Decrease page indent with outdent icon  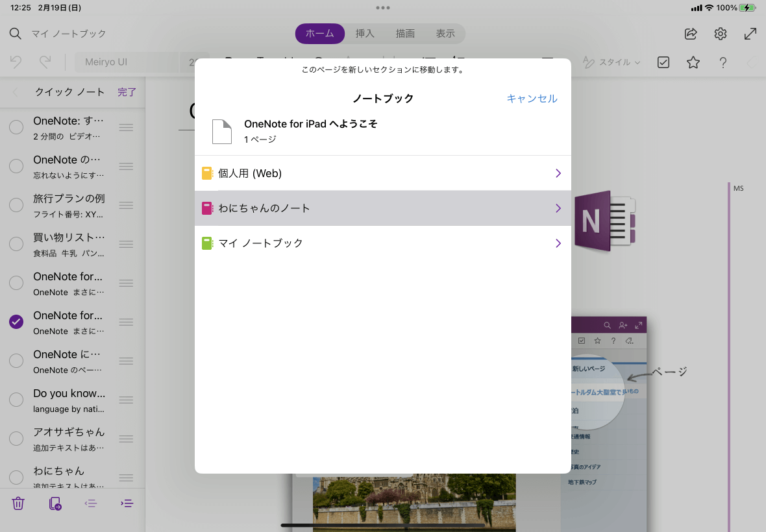[x=90, y=503]
